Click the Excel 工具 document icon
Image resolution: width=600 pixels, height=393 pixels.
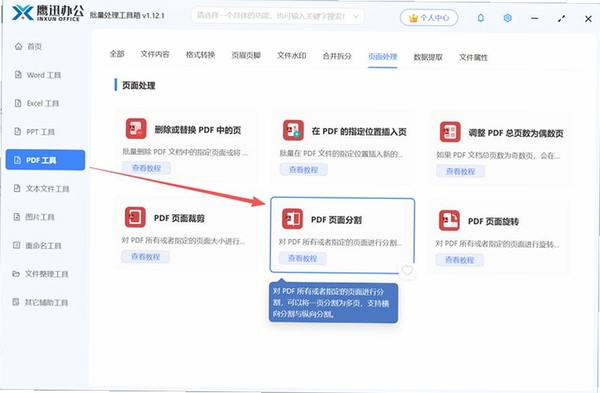point(18,103)
